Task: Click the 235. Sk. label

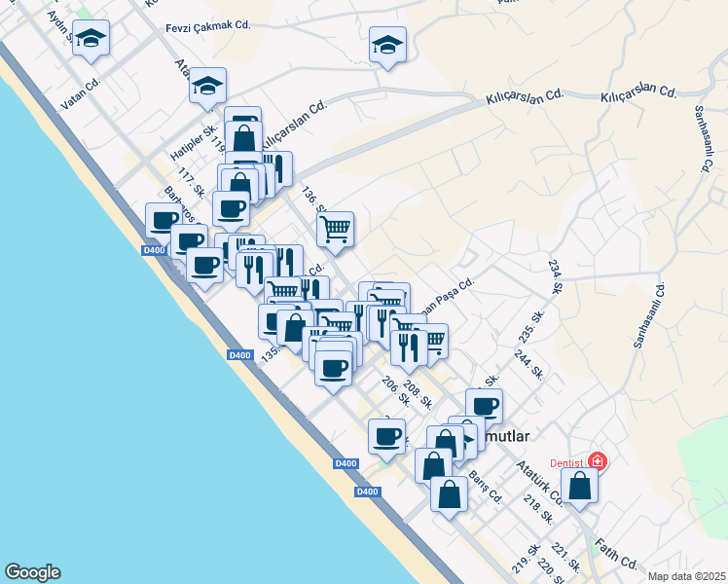Action: tap(531, 326)
